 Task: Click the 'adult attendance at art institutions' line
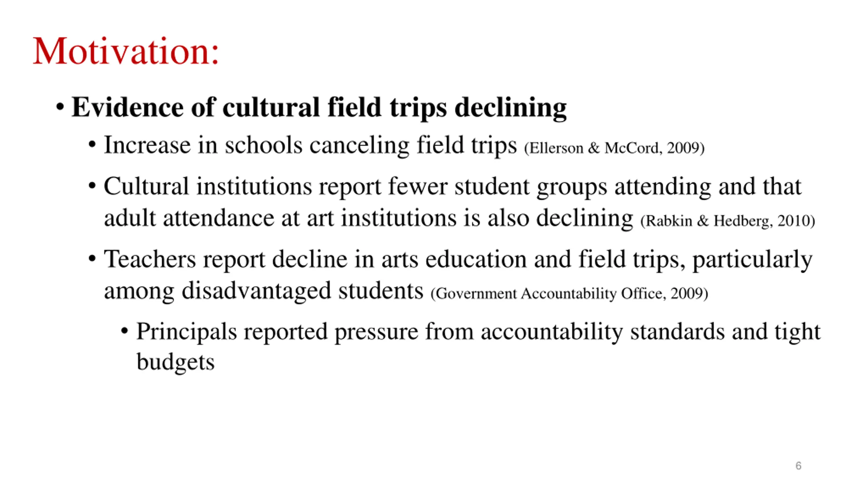coord(369,218)
